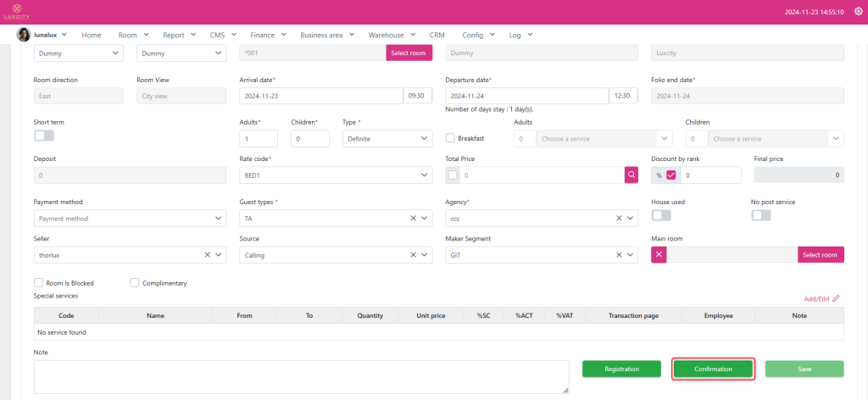Enable the Breakfast checkbox
Viewport: 868px width, 400px height.
click(x=451, y=138)
